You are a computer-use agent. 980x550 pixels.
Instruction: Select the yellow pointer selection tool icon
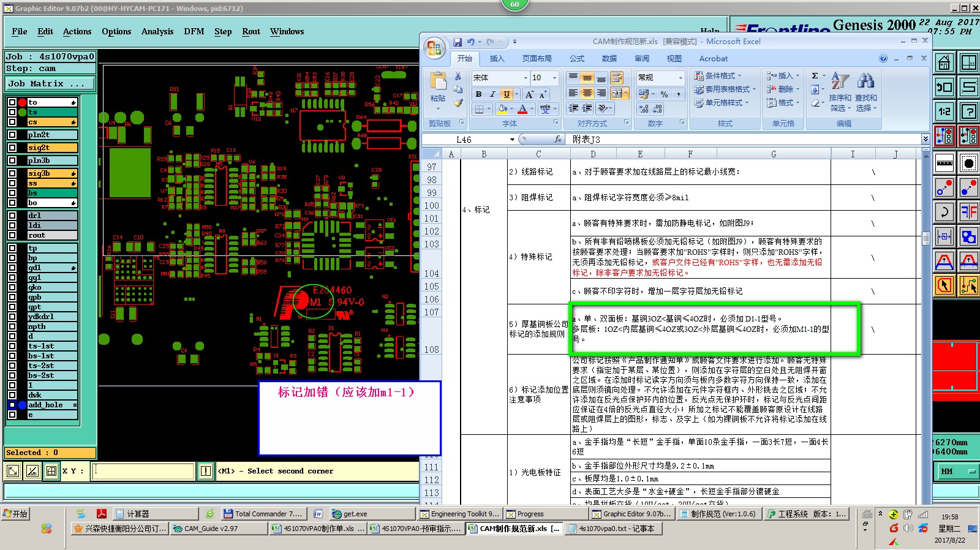pyautogui.click(x=944, y=285)
